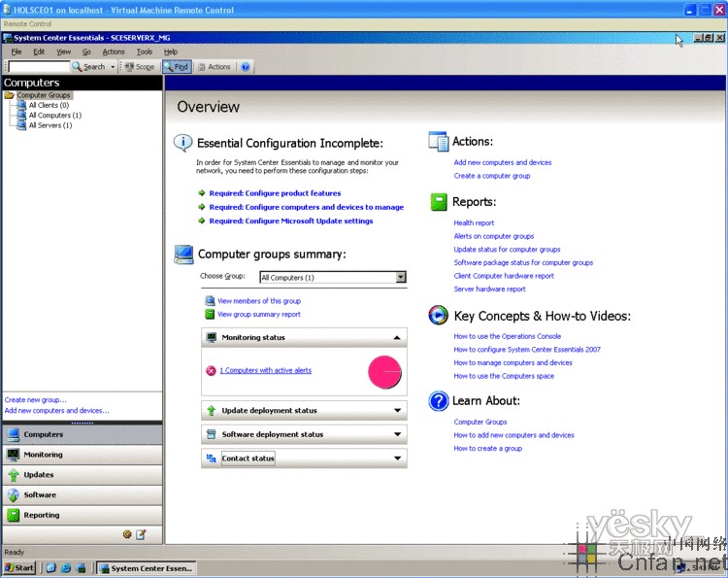
Task: Click the Updates green arrow icon
Action: point(13,475)
